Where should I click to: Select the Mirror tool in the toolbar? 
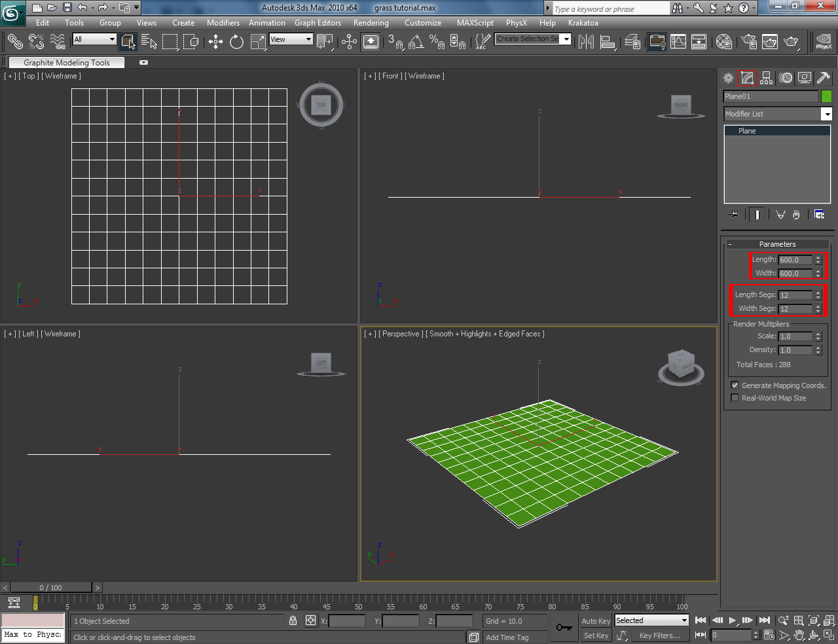pyautogui.click(x=585, y=42)
